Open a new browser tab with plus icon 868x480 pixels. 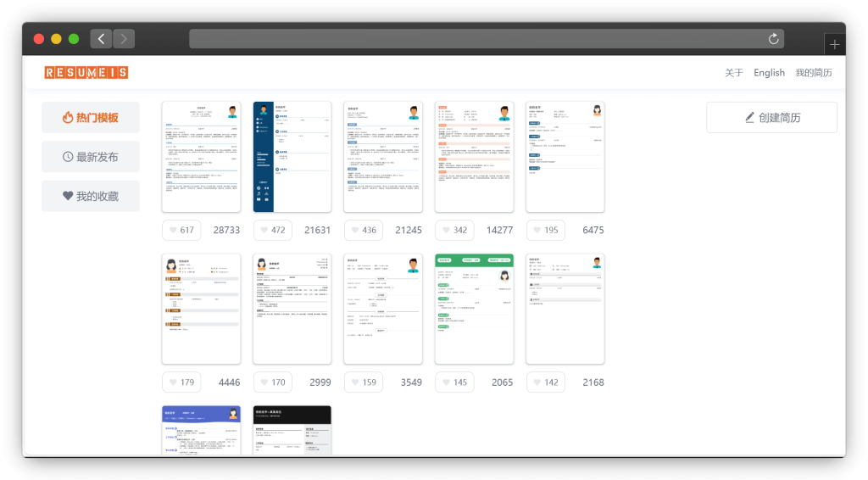coord(835,44)
